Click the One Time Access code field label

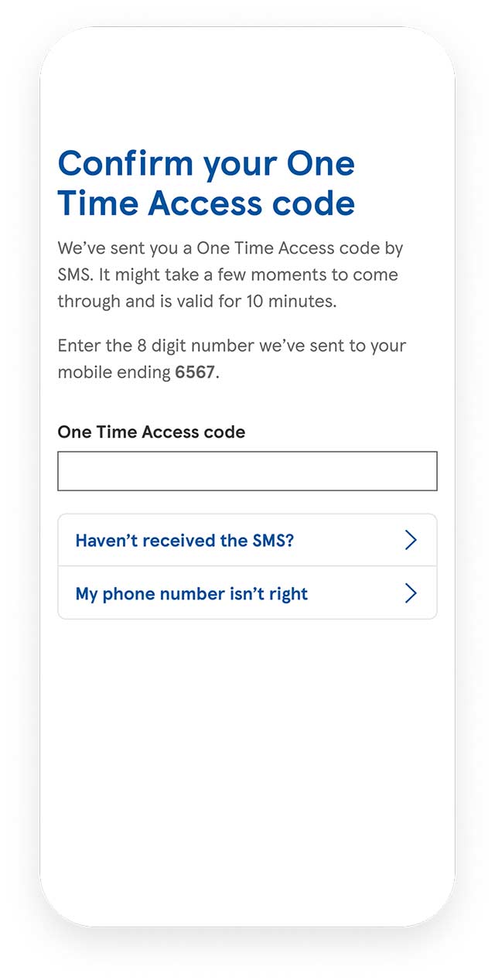pyautogui.click(x=152, y=432)
